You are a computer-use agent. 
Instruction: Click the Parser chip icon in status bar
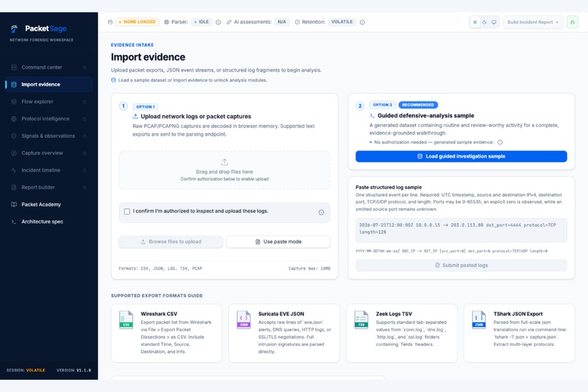point(166,22)
